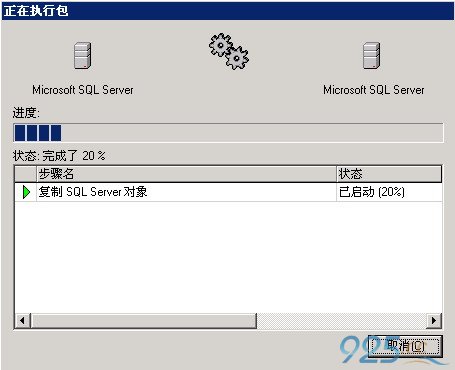This screenshot has width=455, height=370.
Task: Click the source Microsoft SQL Server icon on the left
Action: (82, 55)
